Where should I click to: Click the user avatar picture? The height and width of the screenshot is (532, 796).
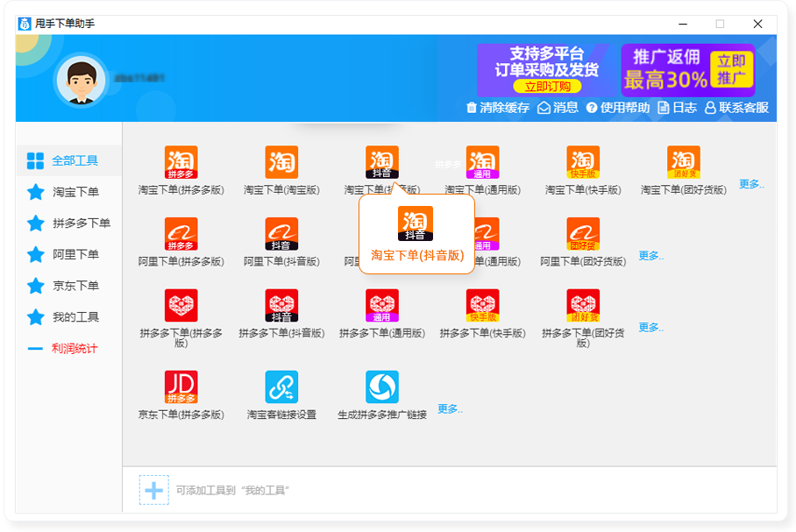tap(82, 81)
